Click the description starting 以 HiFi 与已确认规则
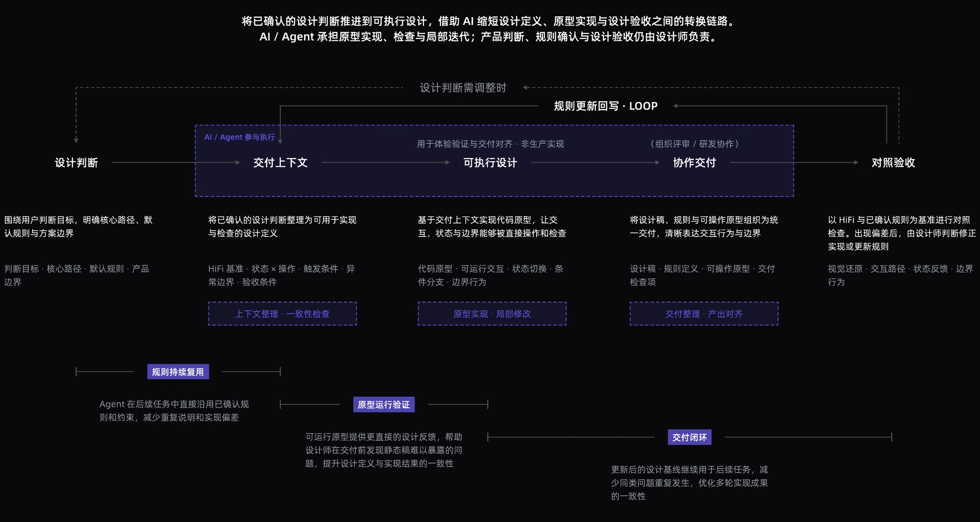 [x=902, y=233]
